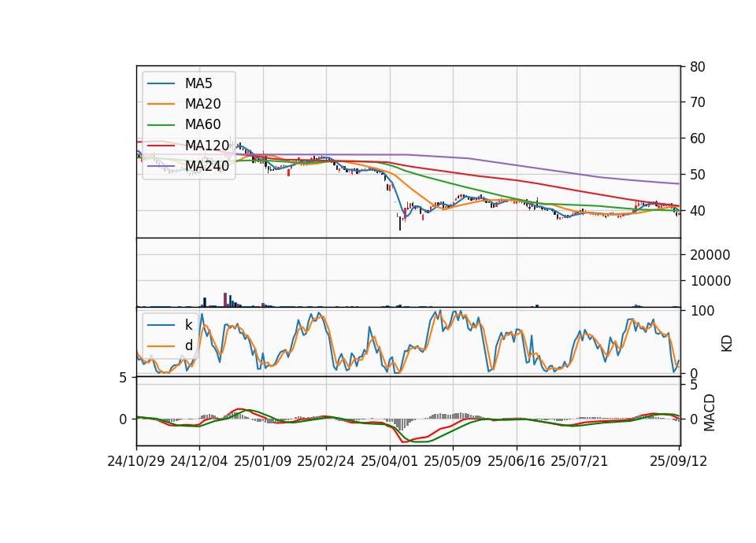Click the green MA60 legend line sample
The image size is (756, 543).
coord(161,125)
